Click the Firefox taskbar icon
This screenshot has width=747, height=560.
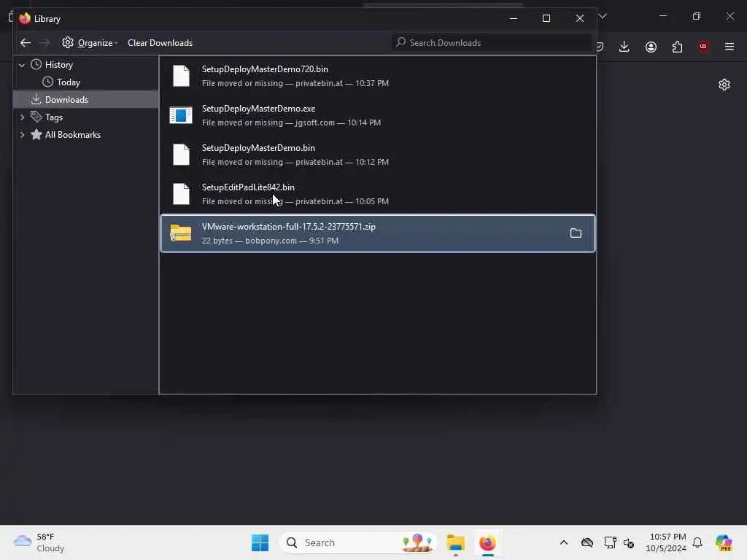487,542
